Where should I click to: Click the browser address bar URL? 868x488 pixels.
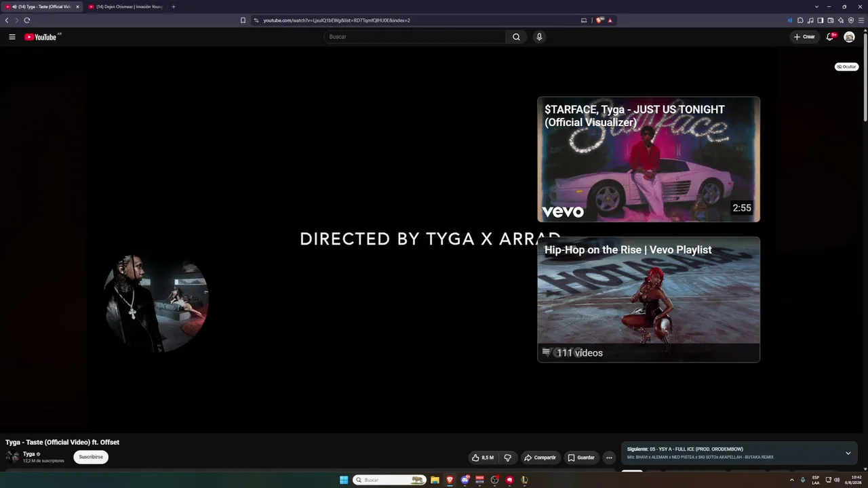[336, 20]
